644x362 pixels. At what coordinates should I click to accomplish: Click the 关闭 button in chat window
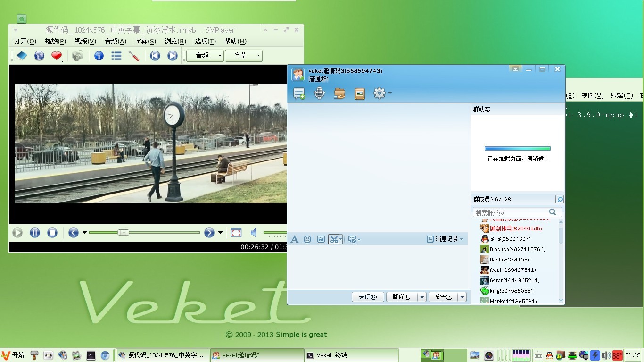point(368,297)
